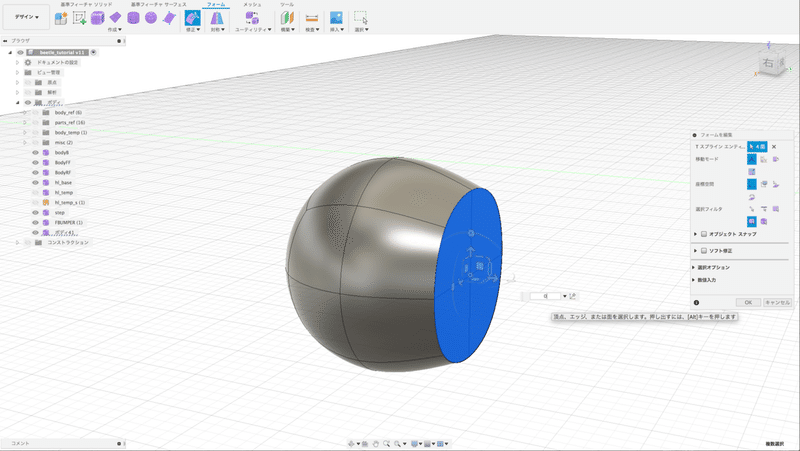Click OK in フォームを編集 dialog
Screen dimensions: 800x451
click(x=748, y=303)
